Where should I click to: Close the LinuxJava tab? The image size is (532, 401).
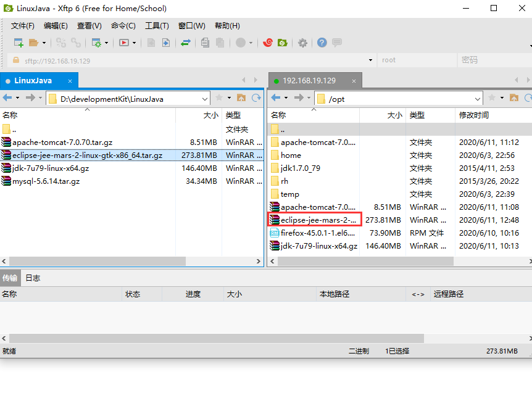(x=70, y=81)
